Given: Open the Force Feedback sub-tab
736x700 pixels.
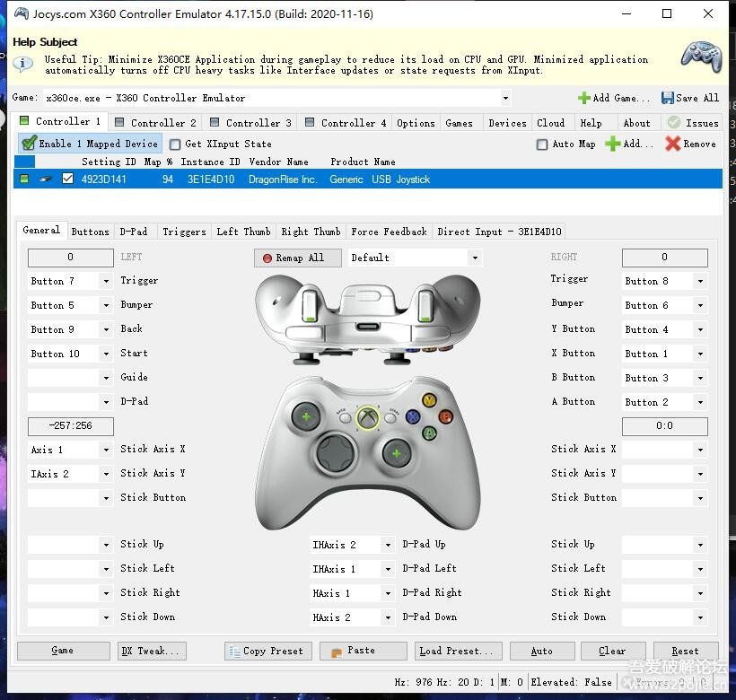Looking at the screenshot, I should [389, 232].
